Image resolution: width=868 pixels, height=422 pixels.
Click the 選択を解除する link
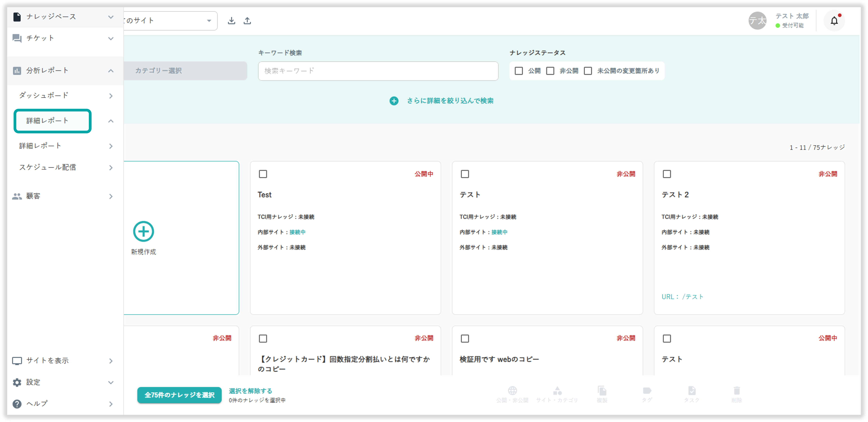[250, 391]
